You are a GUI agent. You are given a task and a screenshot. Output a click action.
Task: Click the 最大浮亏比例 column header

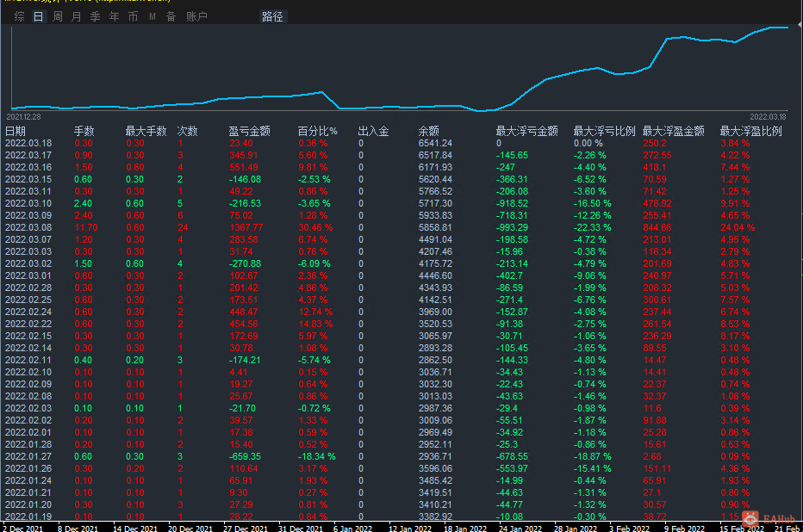604,132
